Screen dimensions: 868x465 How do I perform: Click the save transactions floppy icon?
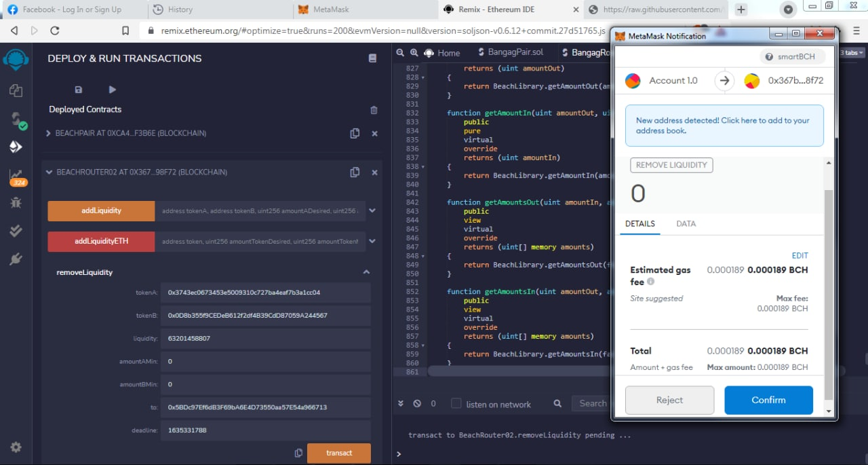(x=79, y=90)
